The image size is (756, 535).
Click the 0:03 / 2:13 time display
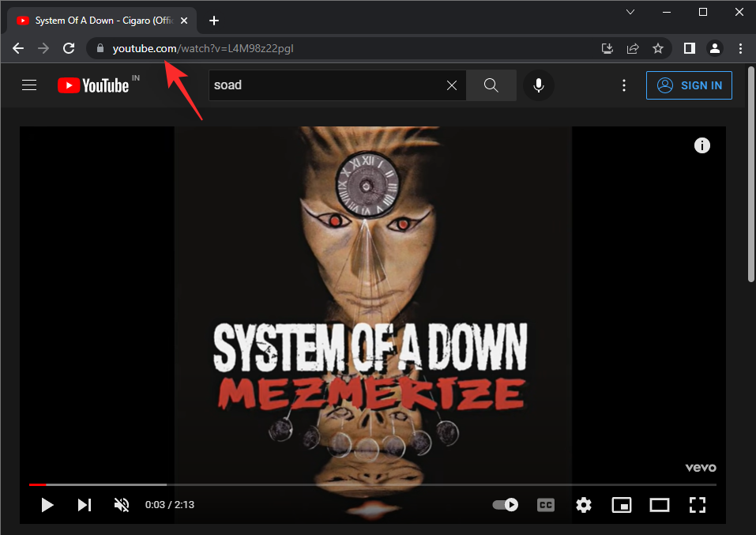pyautogui.click(x=170, y=505)
